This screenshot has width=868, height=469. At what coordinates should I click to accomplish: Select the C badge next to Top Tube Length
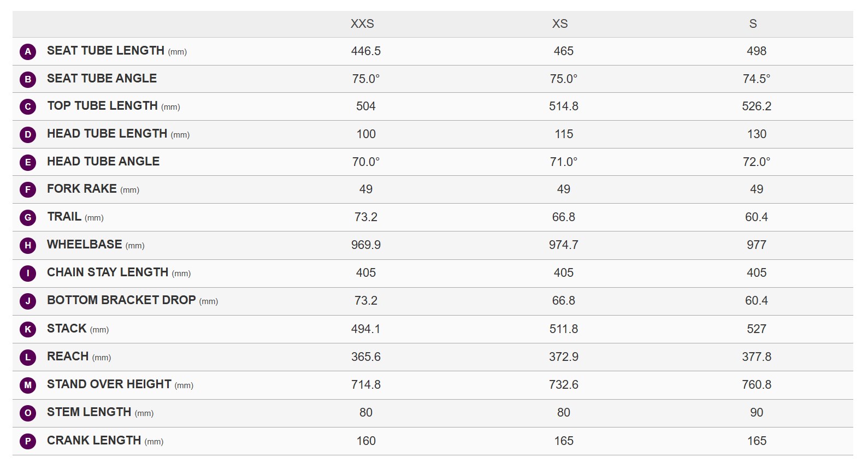tap(28, 107)
